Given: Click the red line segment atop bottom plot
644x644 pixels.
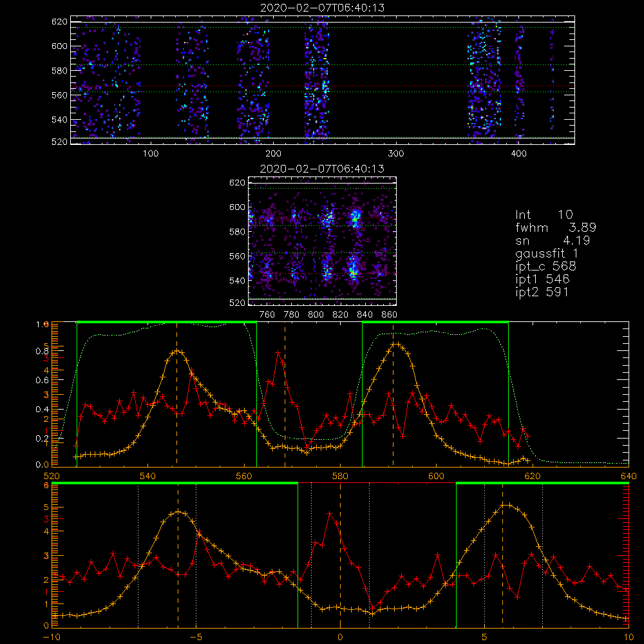Looking at the screenshot, I should [x=377, y=483].
